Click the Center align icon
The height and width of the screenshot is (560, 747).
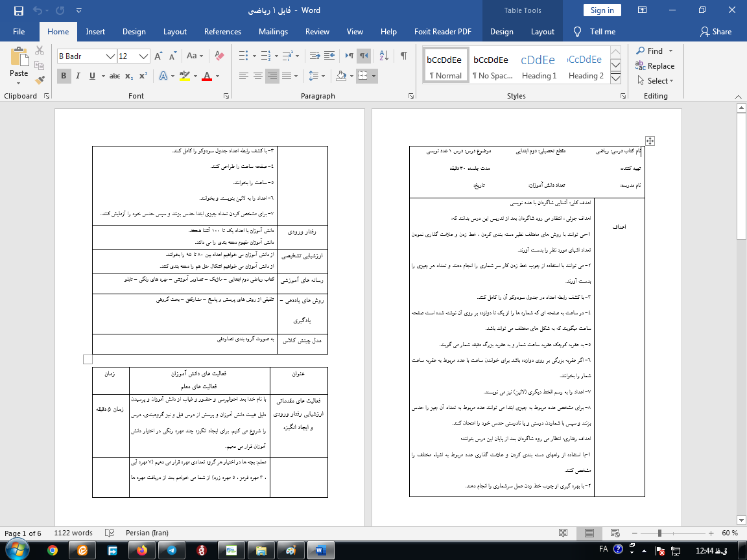pyautogui.click(x=258, y=76)
